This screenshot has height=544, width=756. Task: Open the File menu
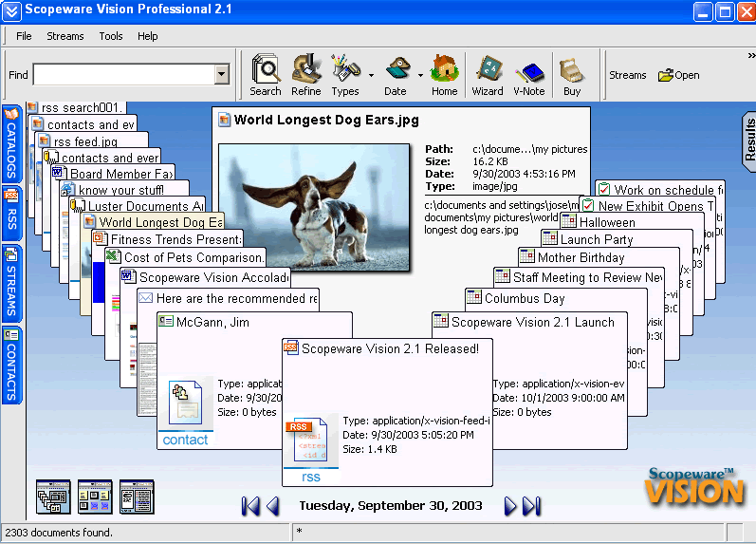[x=24, y=36]
